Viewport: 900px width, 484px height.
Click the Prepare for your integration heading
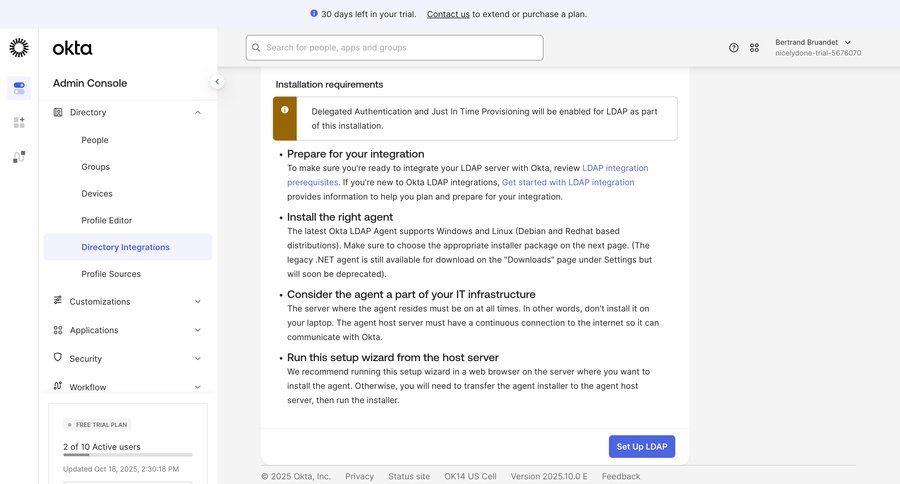(x=356, y=154)
